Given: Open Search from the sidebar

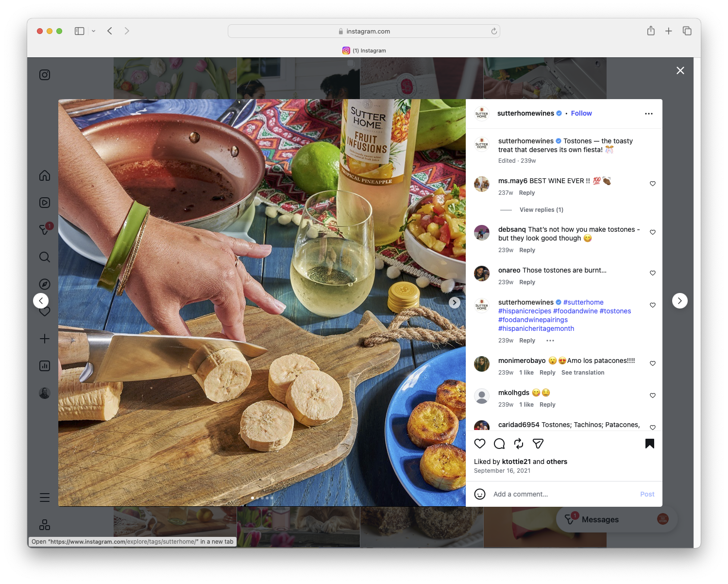Looking at the screenshot, I should click(44, 257).
